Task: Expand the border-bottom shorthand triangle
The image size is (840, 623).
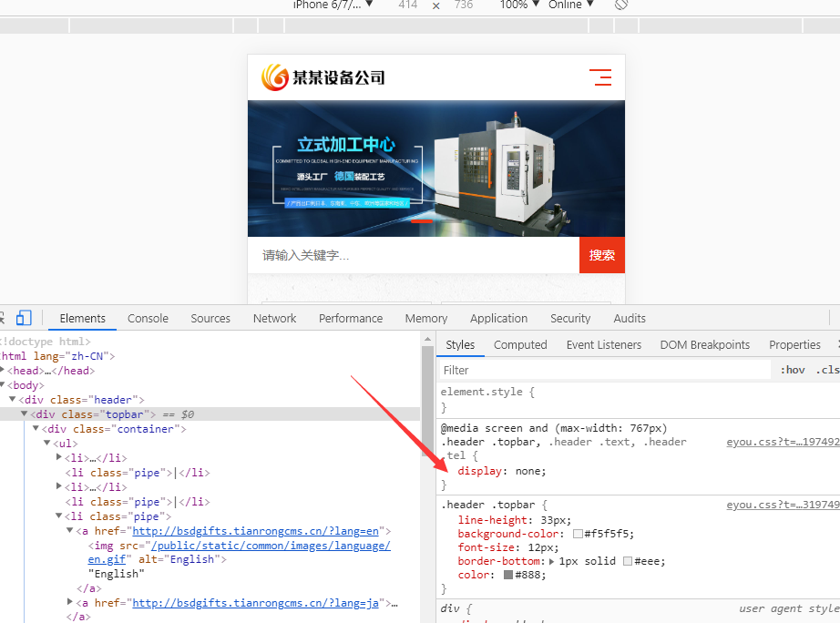Action: coord(551,561)
